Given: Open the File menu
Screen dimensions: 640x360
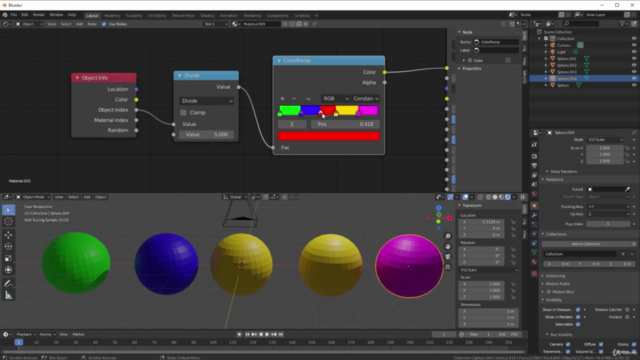Looking at the screenshot, I should (x=13, y=15).
